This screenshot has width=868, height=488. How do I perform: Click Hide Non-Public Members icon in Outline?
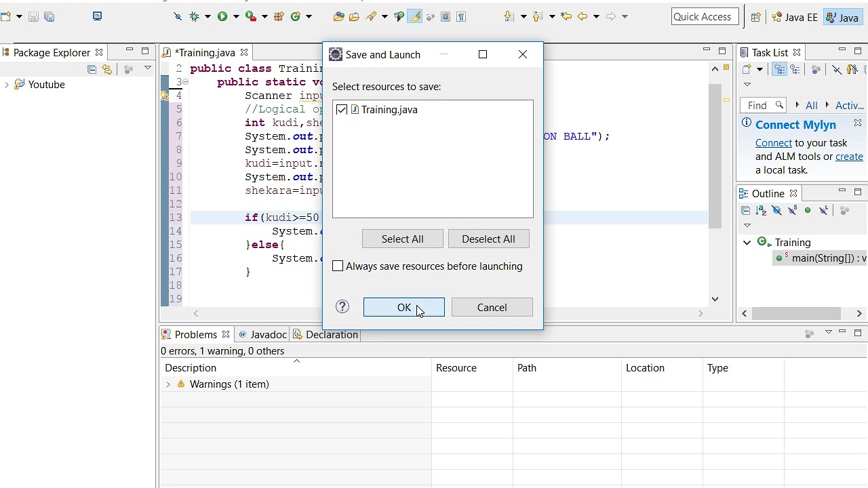[808, 211]
